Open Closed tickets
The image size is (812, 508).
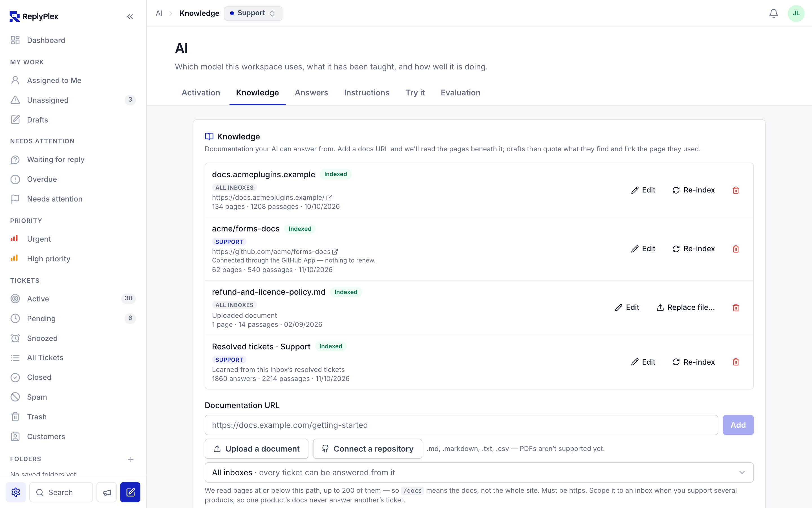coord(73,377)
